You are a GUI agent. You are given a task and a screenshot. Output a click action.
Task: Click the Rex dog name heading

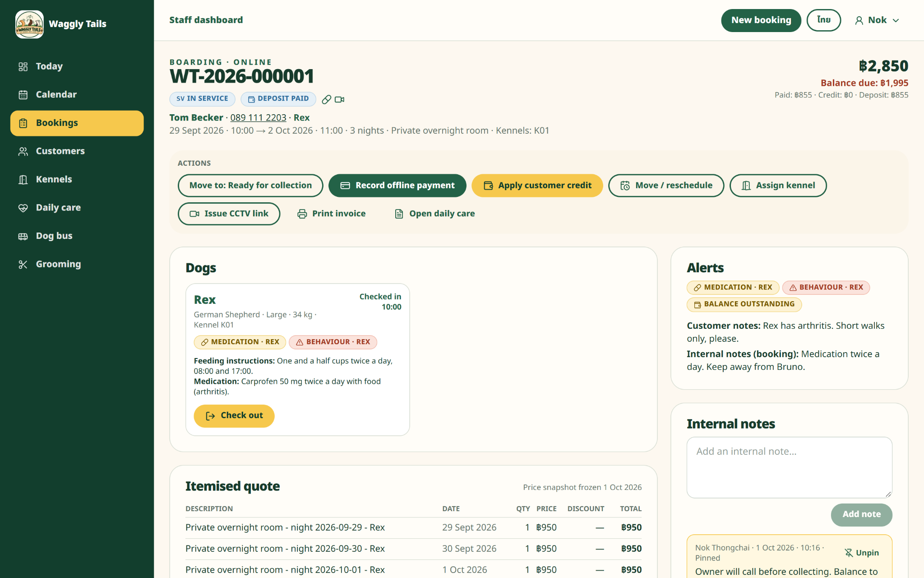tap(205, 300)
